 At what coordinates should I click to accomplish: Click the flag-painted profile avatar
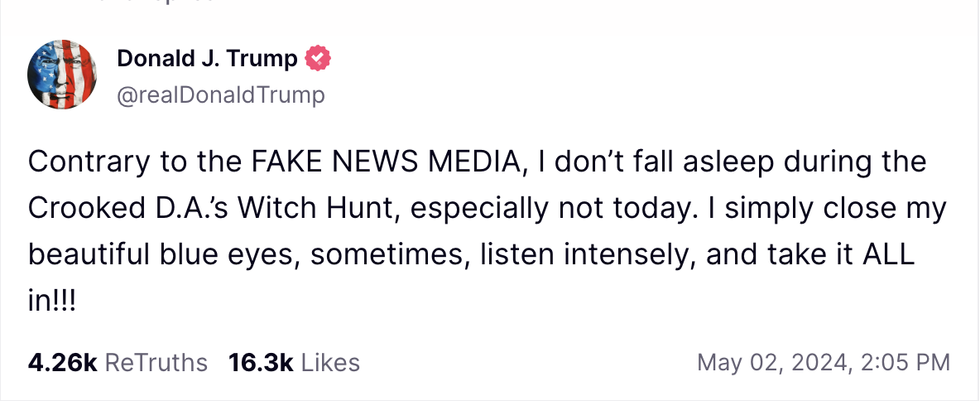64,75
